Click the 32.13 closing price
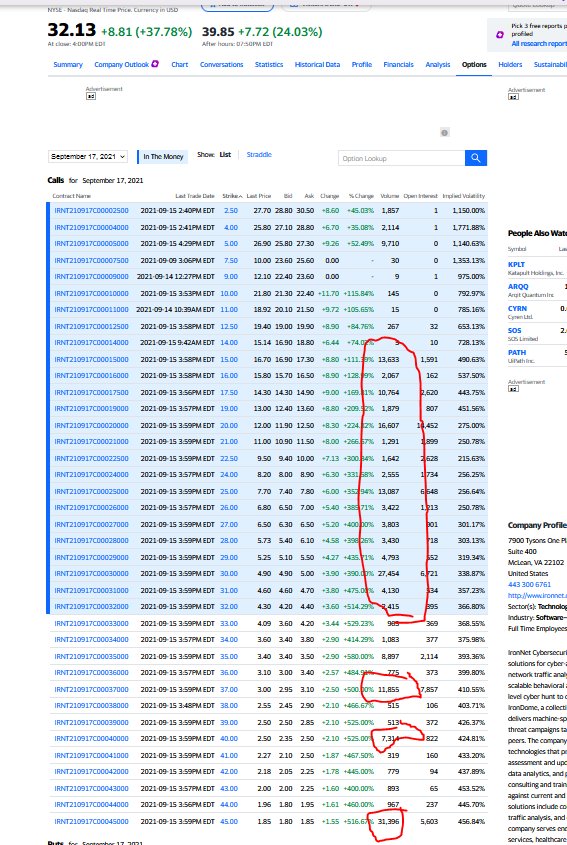This screenshot has width=567, height=845. point(72,31)
